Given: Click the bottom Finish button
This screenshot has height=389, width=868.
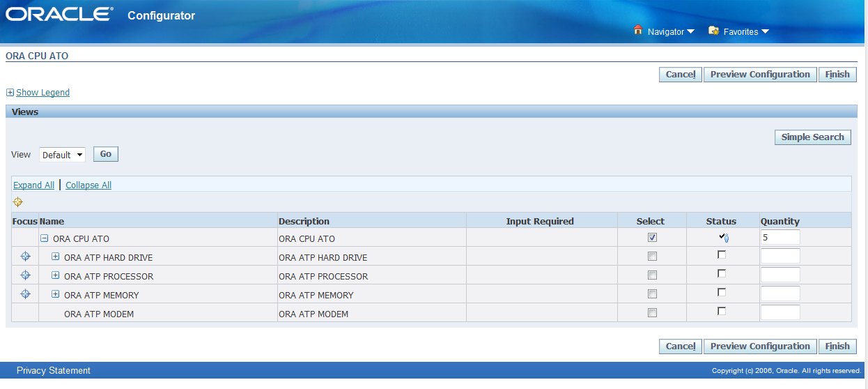Looking at the screenshot, I should [837, 346].
